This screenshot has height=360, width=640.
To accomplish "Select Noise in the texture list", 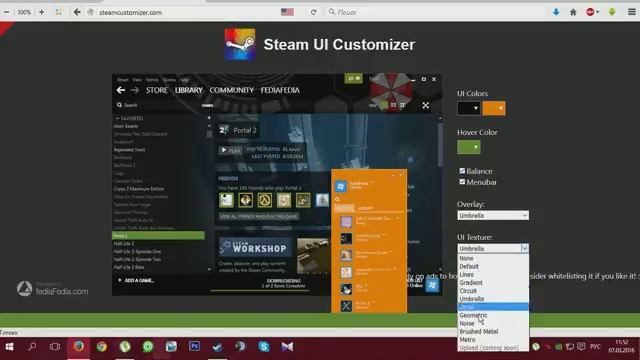I will tap(493, 323).
